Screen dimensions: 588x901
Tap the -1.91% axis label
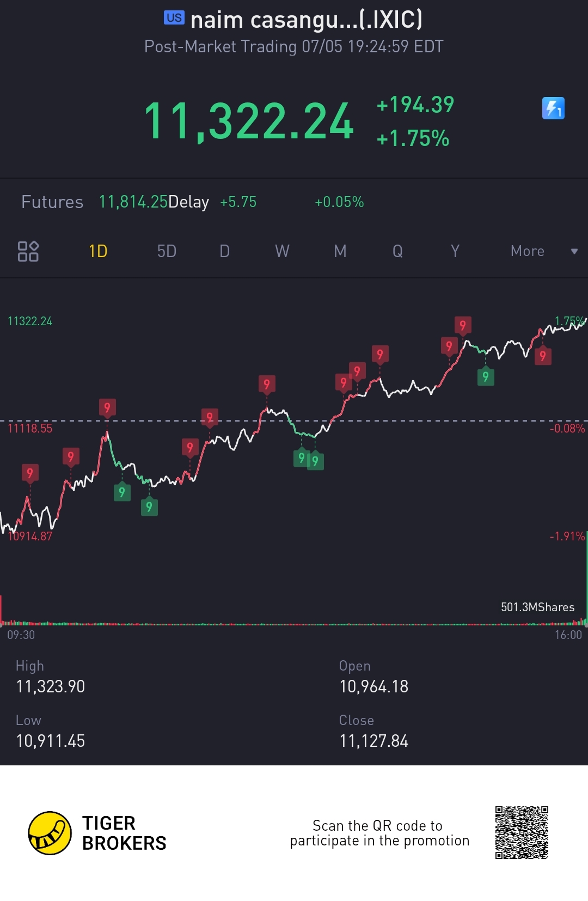tap(567, 536)
